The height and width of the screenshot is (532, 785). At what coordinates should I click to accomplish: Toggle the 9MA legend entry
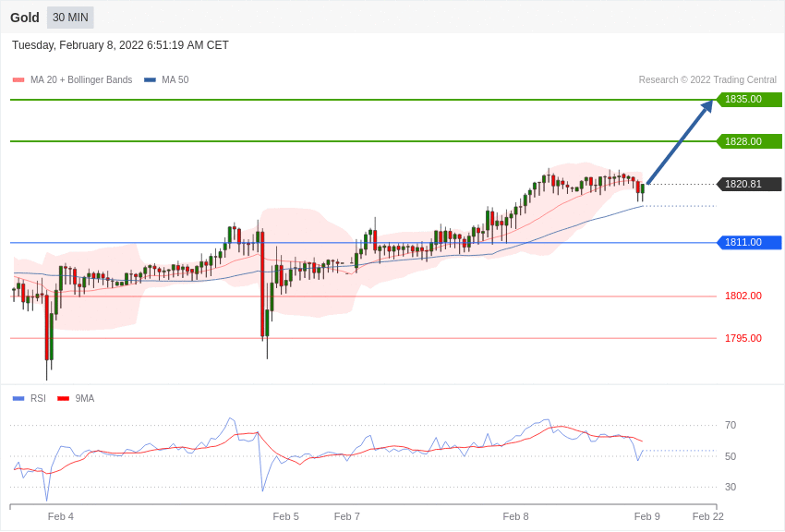point(76,398)
